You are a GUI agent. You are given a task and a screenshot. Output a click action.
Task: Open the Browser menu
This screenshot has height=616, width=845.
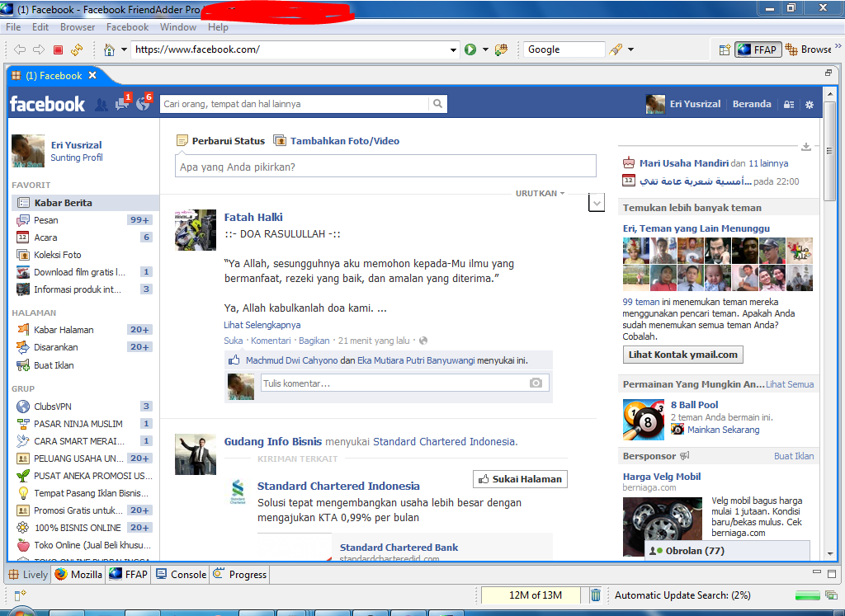tap(78, 27)
